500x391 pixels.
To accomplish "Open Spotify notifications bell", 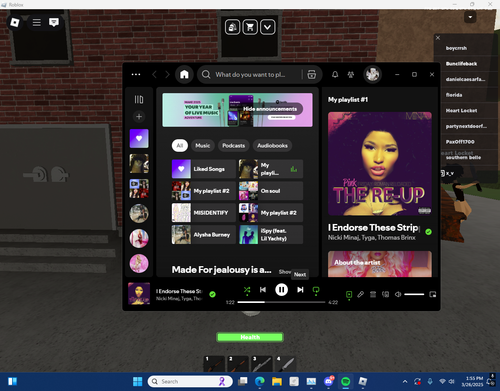I will [335, 74].
